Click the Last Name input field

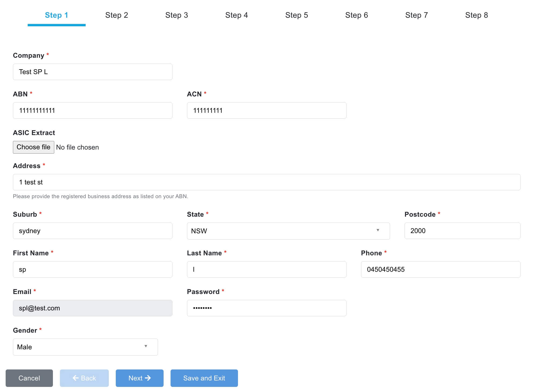tap(266, 269)
